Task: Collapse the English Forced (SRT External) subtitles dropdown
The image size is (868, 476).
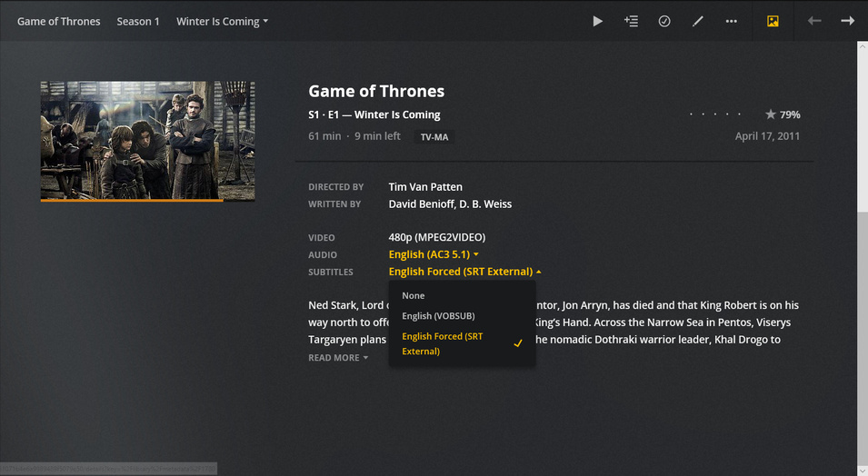Action: coord(465,272)
